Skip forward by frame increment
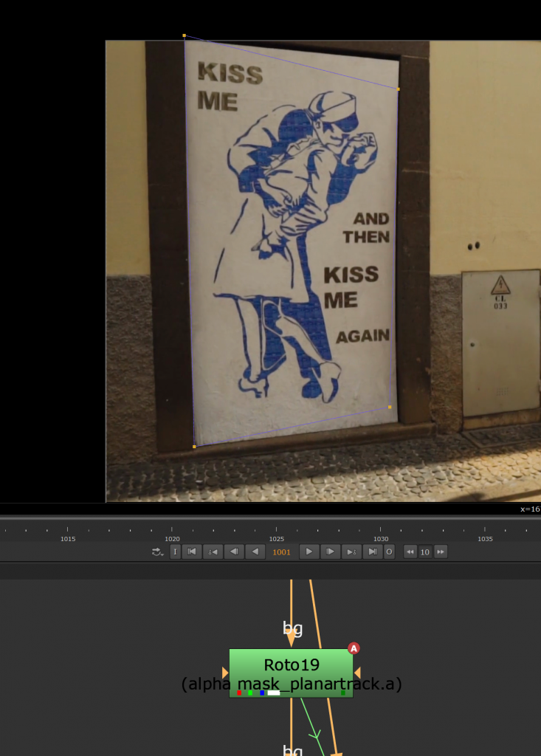541x756 pixels. pos(441,551)
